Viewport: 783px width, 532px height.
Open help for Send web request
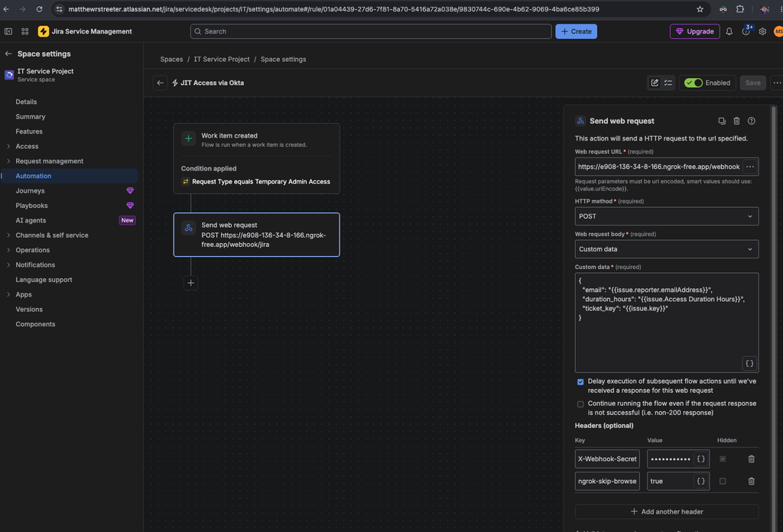pos(752,122)
